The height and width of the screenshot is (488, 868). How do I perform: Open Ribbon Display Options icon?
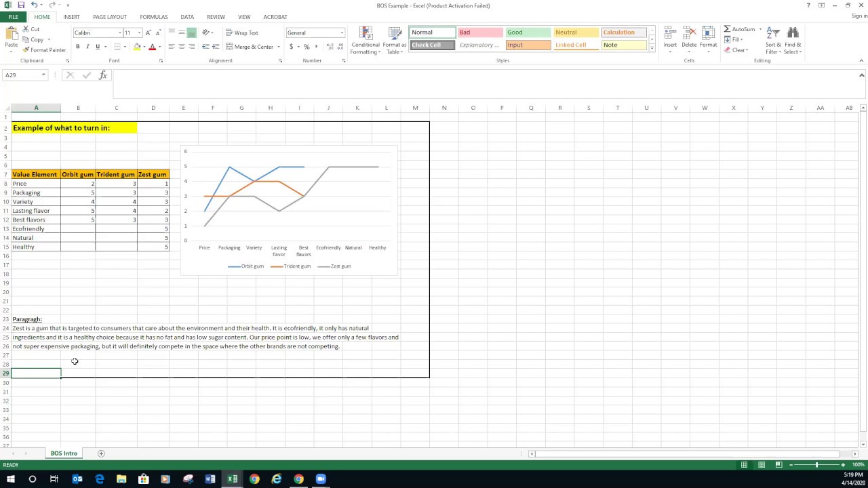821,5
